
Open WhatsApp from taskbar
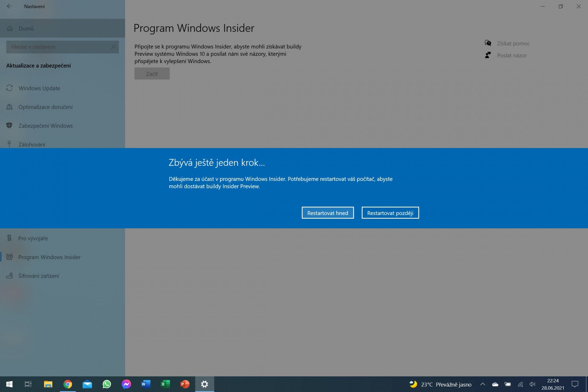107,384
